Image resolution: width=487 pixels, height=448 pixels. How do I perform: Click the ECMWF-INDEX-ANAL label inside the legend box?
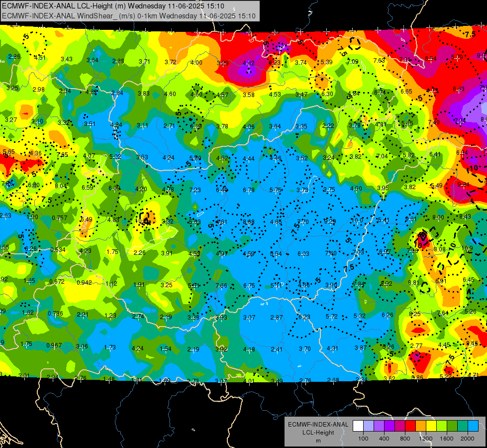click(x=318, y=425)
